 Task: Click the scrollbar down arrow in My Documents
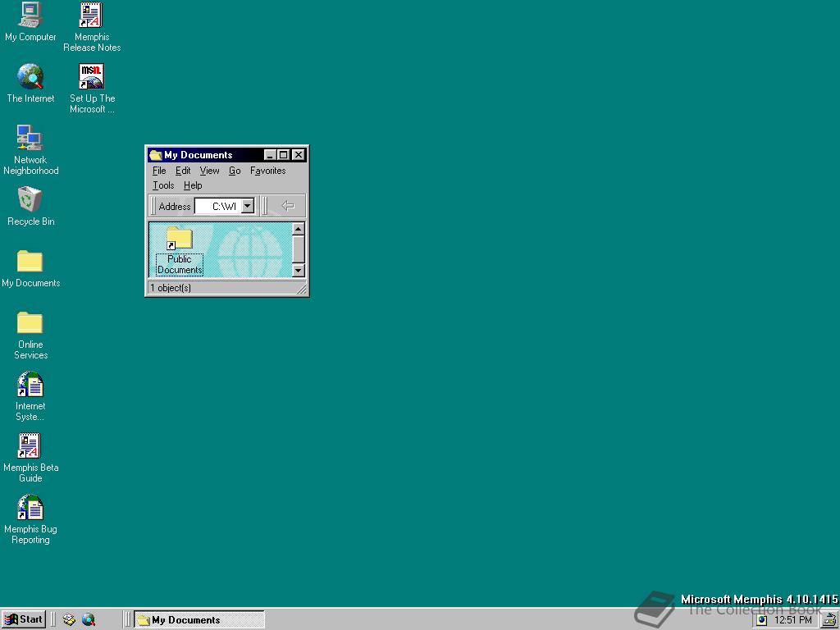[x=298, y=271]
